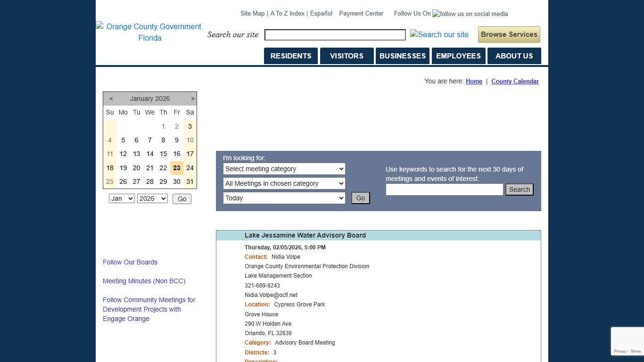The height and width of the screenshot is (362, 644).
Task: Switch to the RESIDENTS navigation tab
Action: [x=290, y=56]
